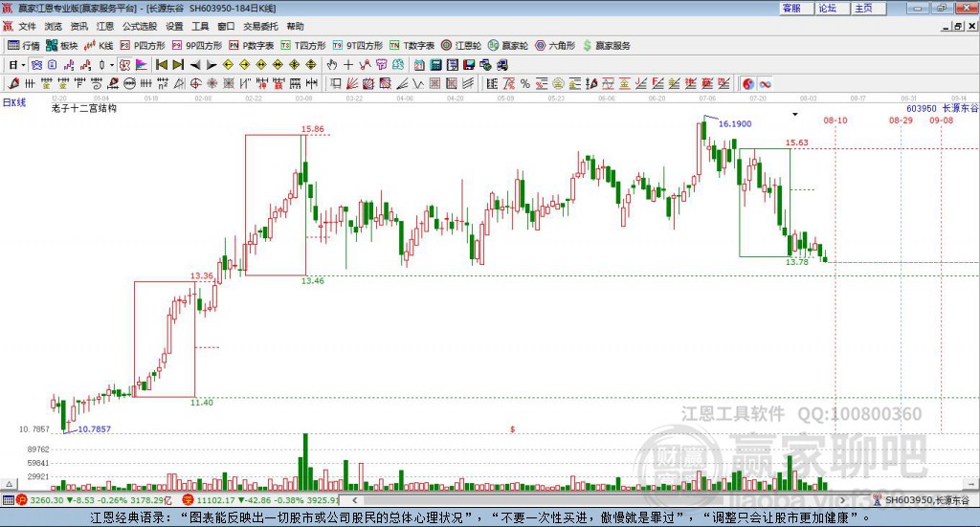980x527 pixels.
Task: Click the red circle crosshair target icon
Action: [195, 83]
